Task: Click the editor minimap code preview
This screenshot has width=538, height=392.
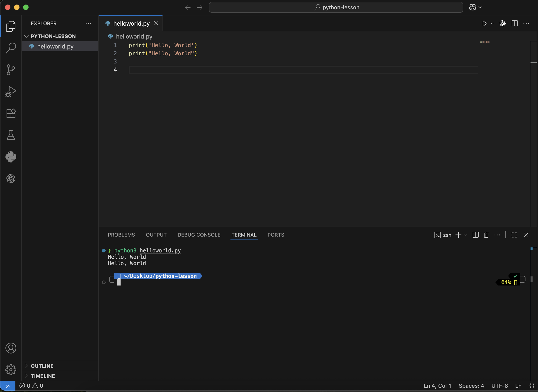Action: [484, 42]
